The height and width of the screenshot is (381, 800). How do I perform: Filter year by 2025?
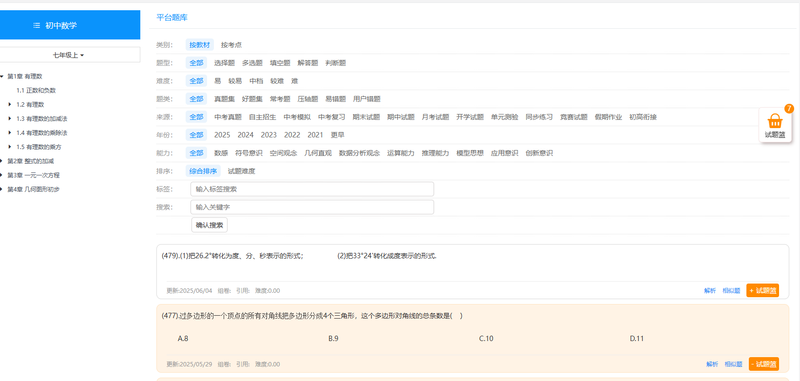[222, 135]
